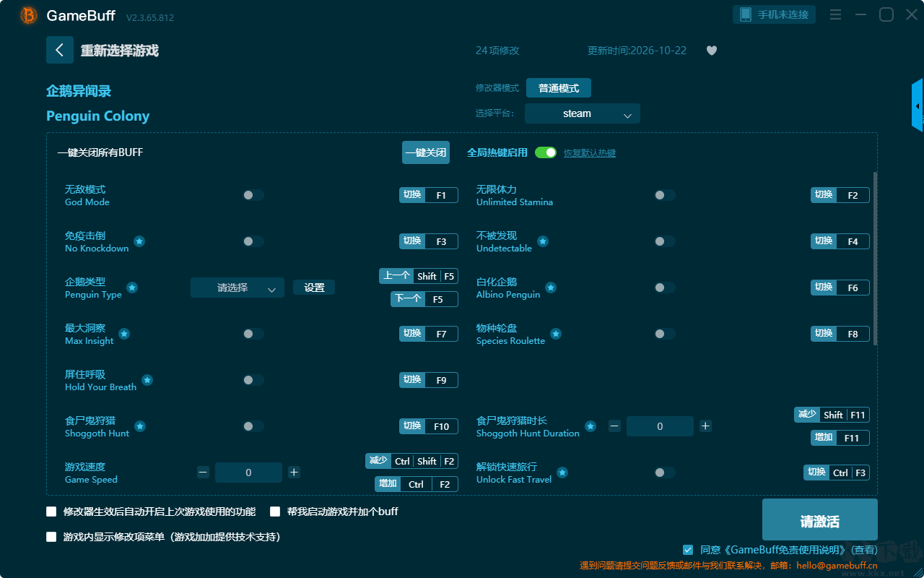Disable the 全局热键启用 global hotkey switch
This screenshot has height=578, width=924.
(x=546, y=152)
